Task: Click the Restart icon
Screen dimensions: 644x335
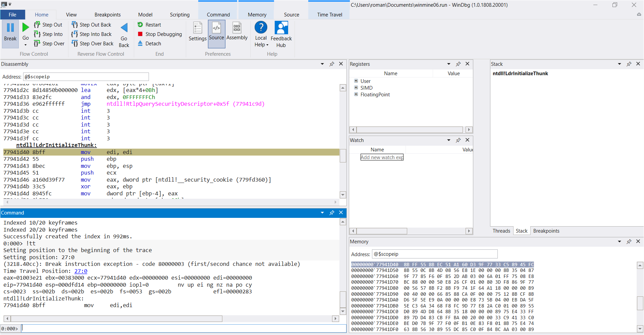Action: 140,25
